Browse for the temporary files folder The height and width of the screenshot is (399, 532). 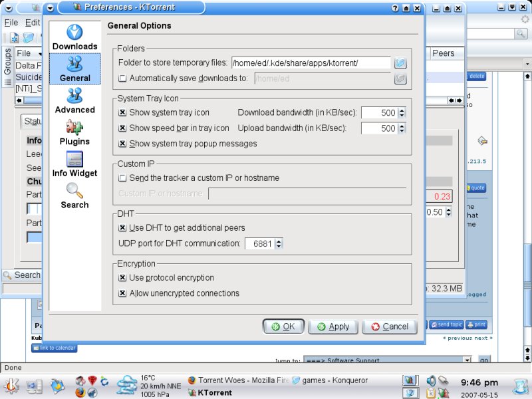click(400, 63)
